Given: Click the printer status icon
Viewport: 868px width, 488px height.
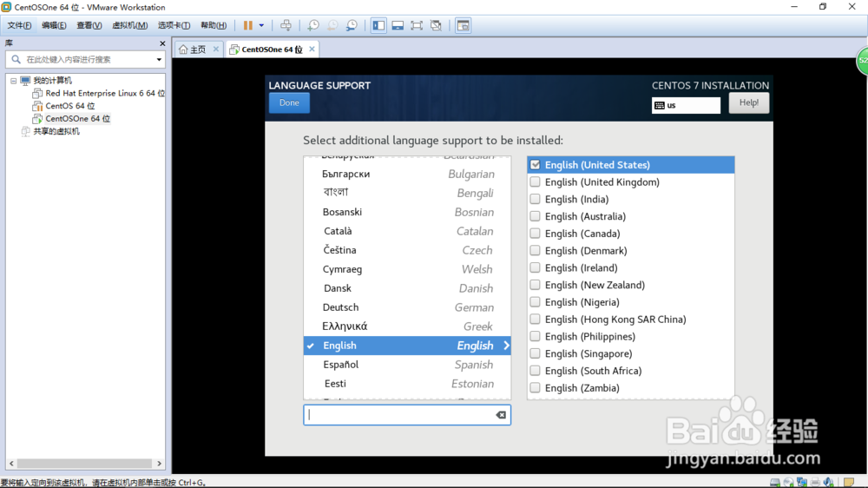Looking at the screenshot, I should point(815,483).
